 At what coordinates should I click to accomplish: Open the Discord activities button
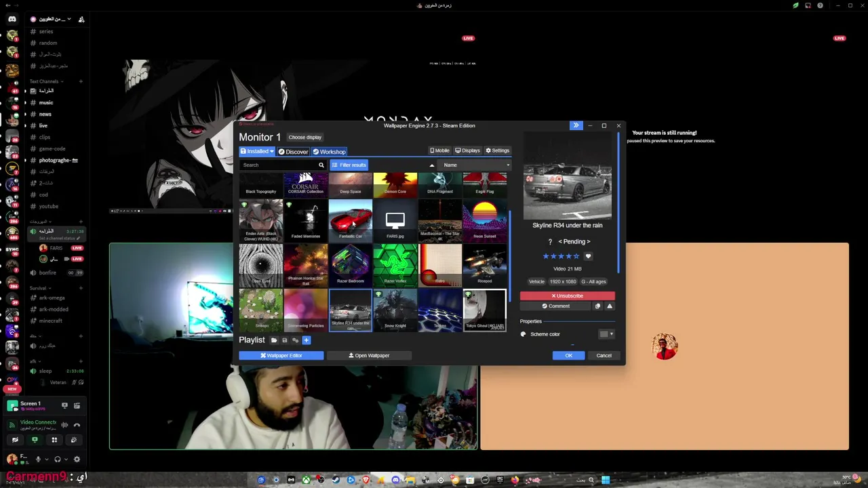(54, 440)
